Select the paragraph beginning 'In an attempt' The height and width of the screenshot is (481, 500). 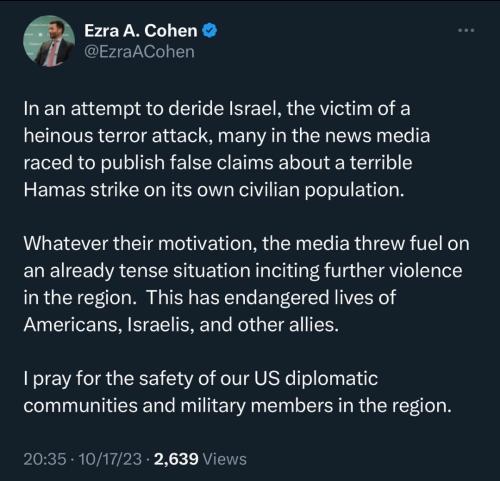[x=227, y=149]
